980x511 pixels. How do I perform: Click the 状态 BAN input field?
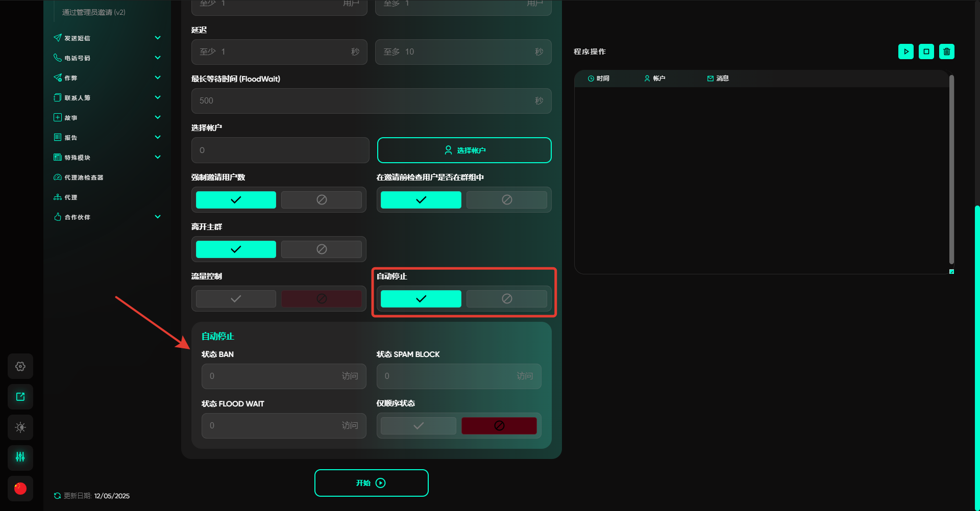pos(271,376)
